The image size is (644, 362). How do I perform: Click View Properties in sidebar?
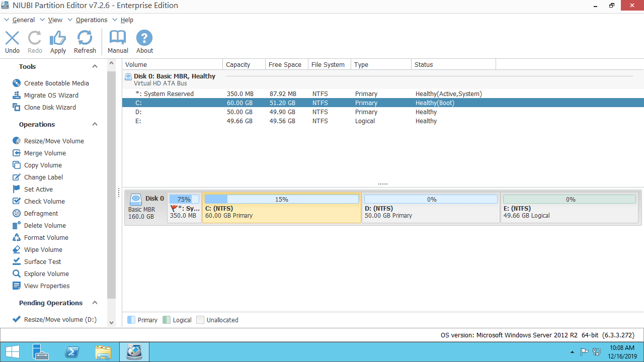(x=47, y=286)
